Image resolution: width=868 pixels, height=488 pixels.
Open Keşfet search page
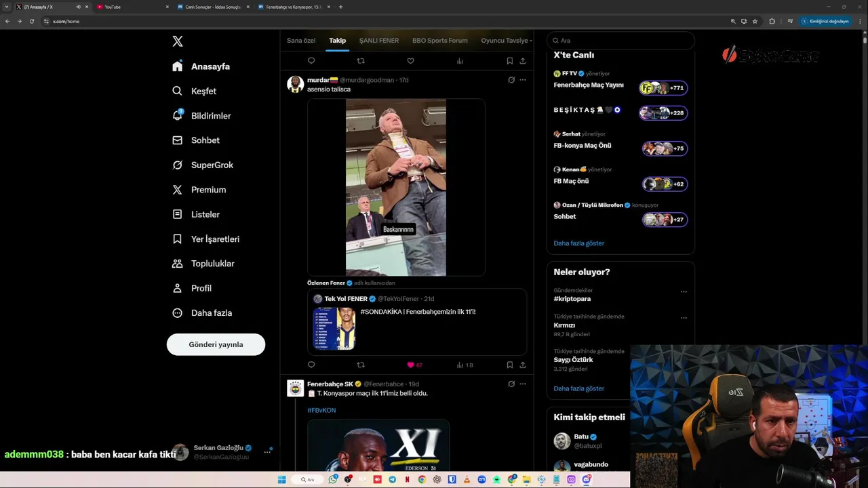(x=194, y=91)
